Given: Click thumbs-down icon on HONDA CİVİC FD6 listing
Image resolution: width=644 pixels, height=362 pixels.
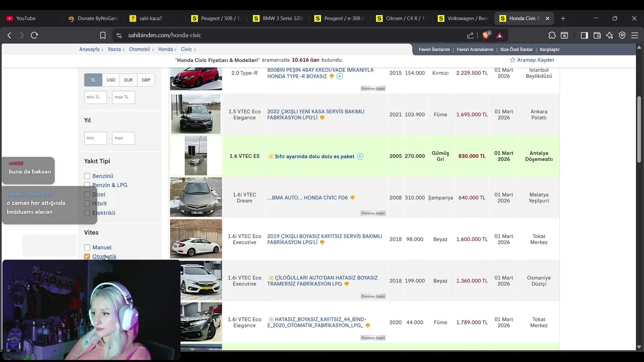Looking at the screenshot, I should (352, 198).
